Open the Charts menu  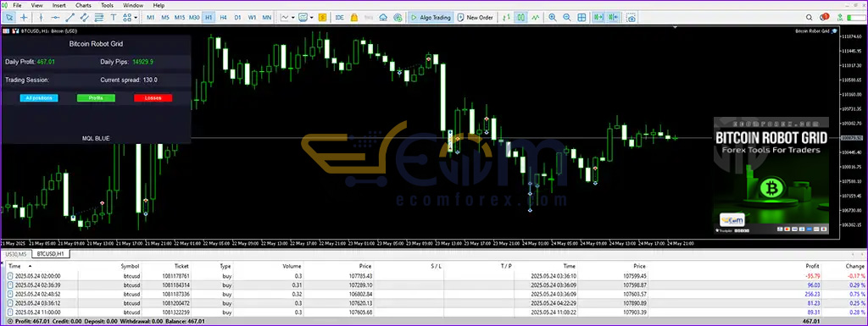84,5
